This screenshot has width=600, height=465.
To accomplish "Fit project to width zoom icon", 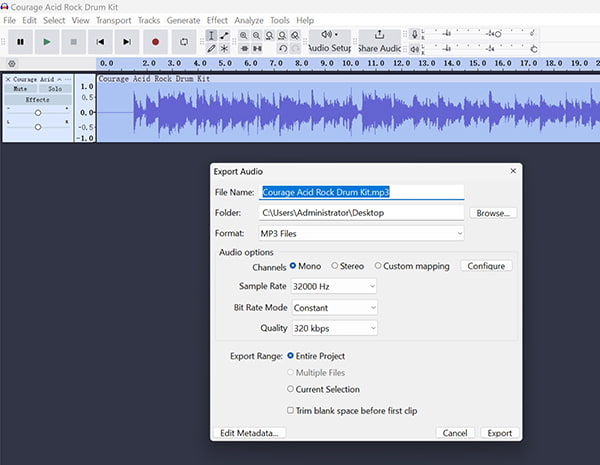I will (282, 36).
